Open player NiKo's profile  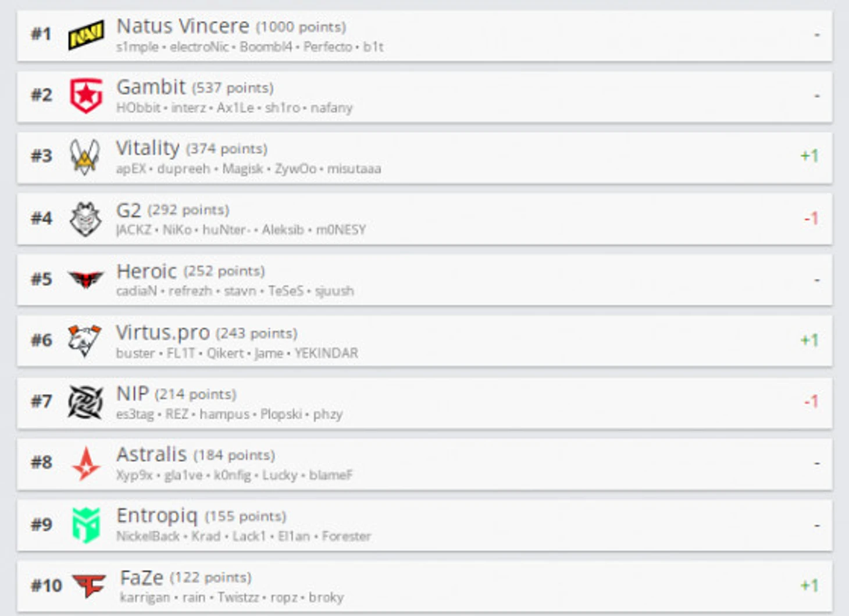177,230
